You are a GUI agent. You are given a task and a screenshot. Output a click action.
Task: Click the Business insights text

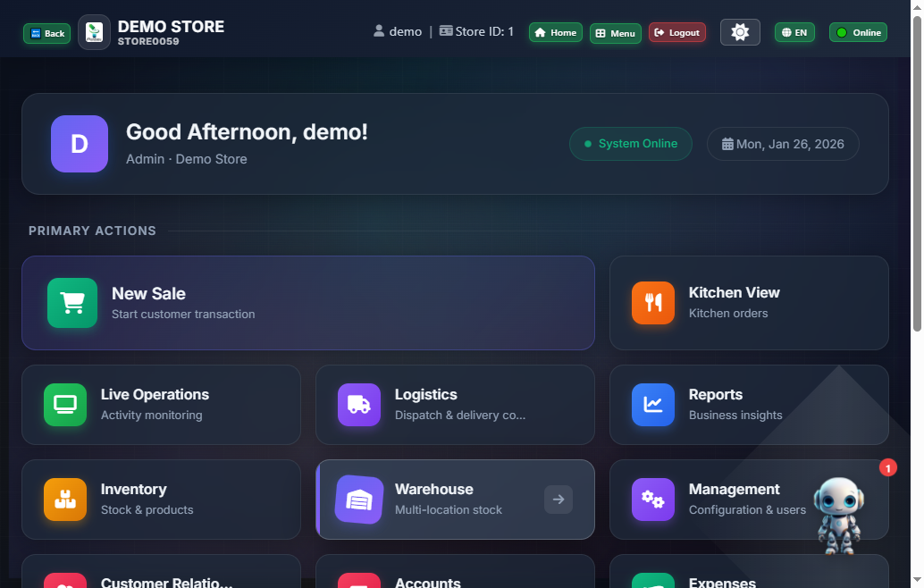click(x=735, y=415)
